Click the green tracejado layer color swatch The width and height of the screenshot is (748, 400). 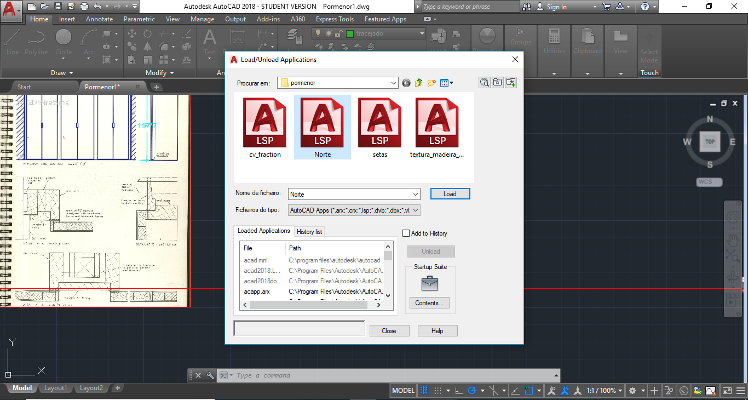[x=350, y=34]
